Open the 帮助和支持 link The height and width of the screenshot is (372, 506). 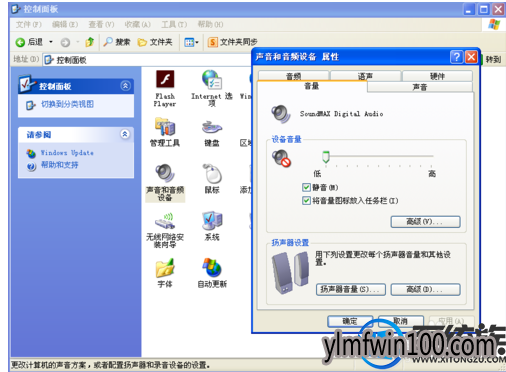click(x=59, y=165)
